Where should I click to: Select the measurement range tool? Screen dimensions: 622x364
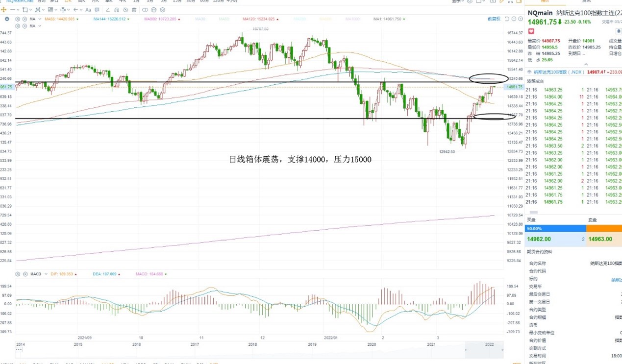[x=63, y=10]
